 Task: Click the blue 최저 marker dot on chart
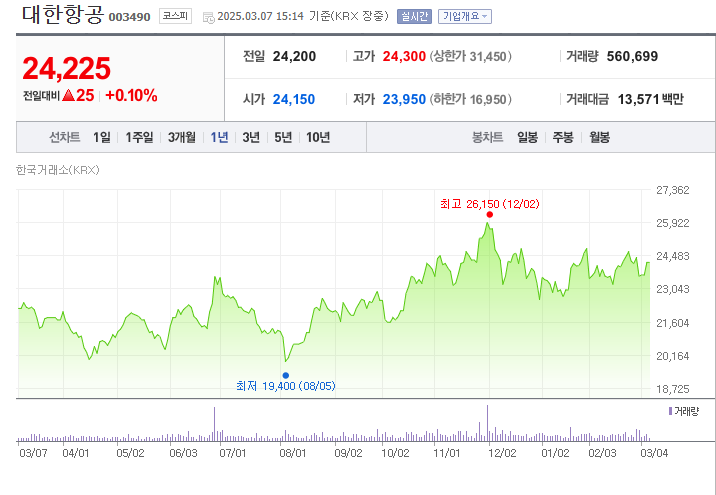[285, 375]
